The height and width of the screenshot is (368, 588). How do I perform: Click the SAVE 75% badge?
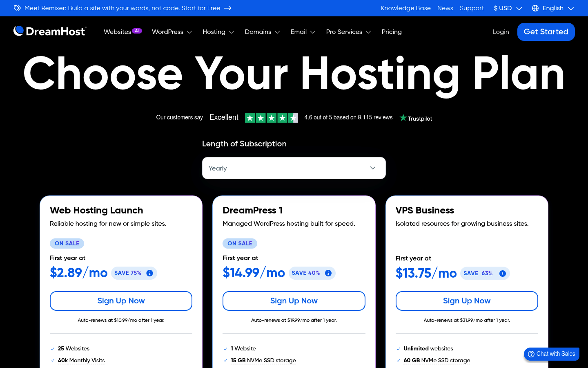click(134, 273)
